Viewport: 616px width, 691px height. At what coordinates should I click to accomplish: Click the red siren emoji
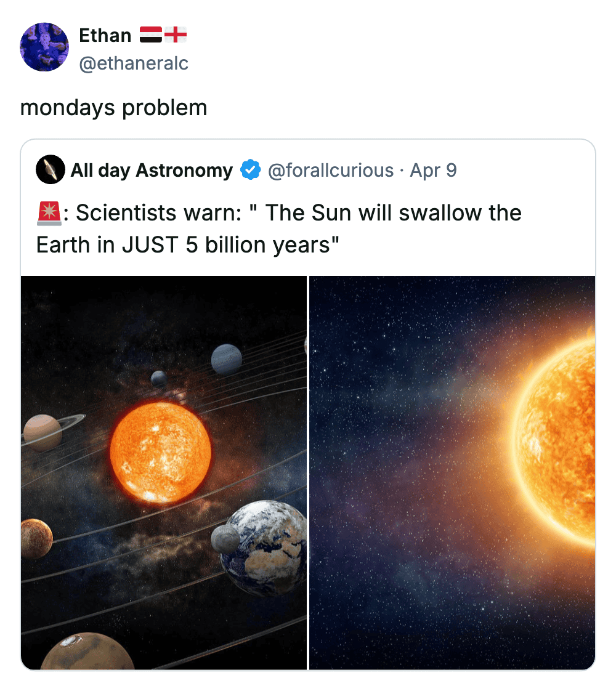[x=48, y=214]
